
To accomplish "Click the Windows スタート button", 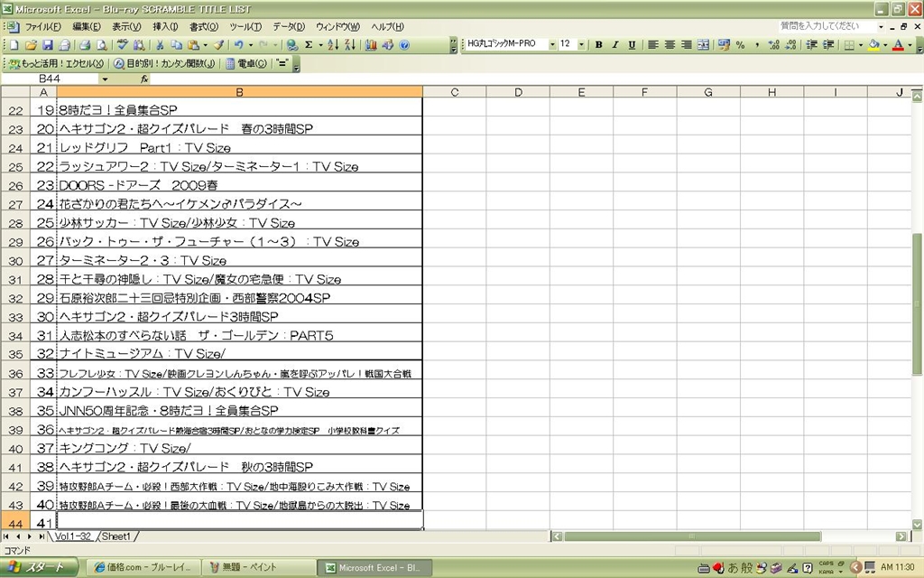I will pos(38,567).
